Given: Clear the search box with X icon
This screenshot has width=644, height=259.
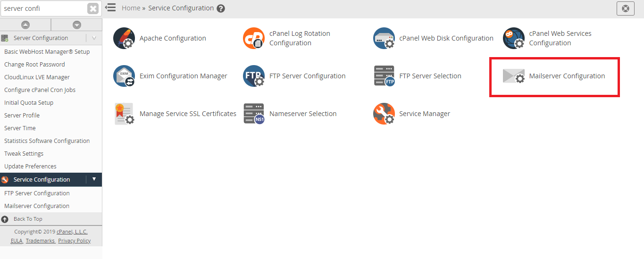Looking at the screenshot, I should (93, 8).
